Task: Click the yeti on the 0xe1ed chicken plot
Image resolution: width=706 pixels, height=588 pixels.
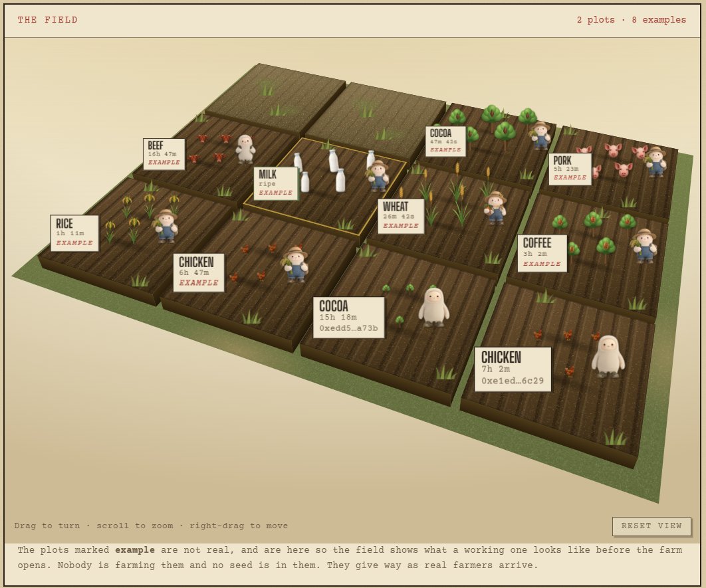Action: [x=608, y=356]
